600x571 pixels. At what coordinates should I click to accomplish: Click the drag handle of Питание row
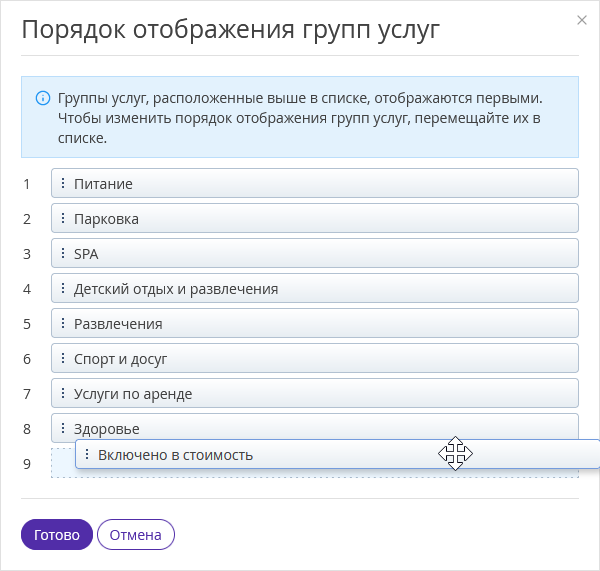63,183
